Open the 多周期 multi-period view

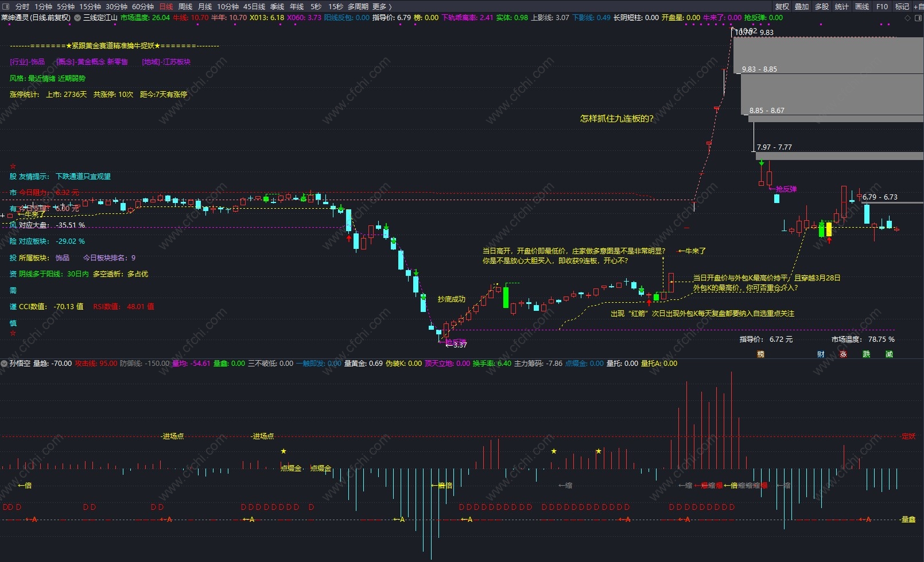[358, 6]
